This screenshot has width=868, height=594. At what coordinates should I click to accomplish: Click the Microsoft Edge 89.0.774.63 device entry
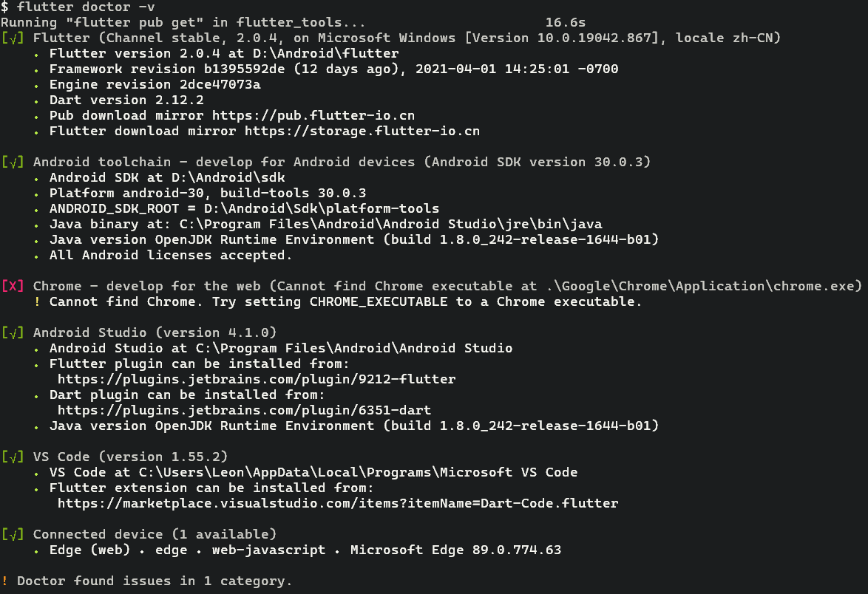(455, 550)
